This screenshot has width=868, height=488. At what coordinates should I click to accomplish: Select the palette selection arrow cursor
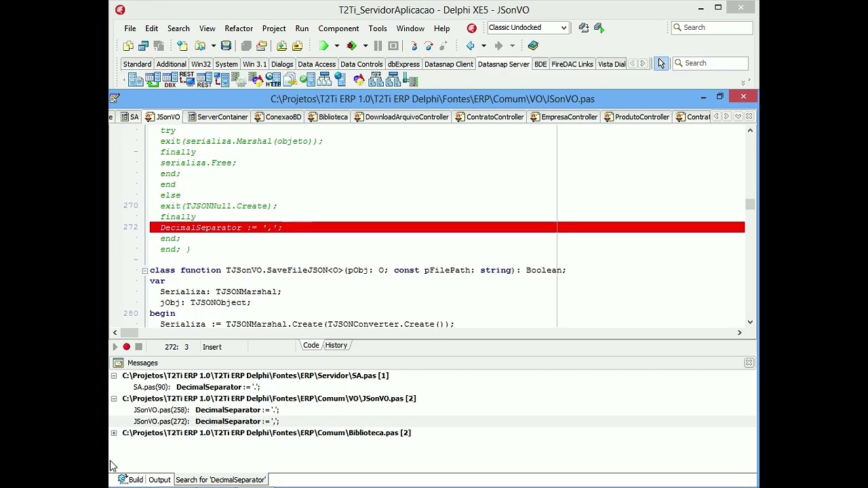click(x=661, y=63)
